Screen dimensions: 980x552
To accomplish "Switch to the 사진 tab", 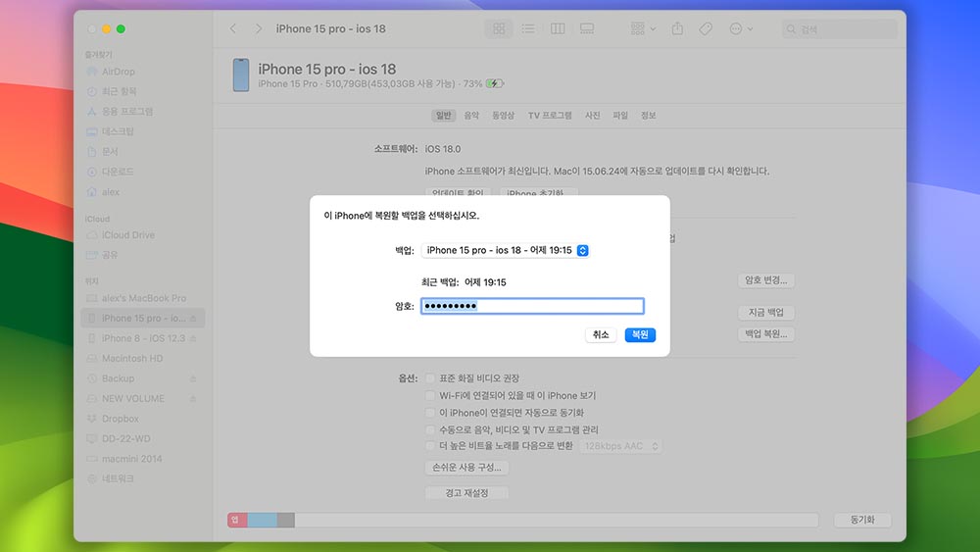I will [x=593, y=115].
